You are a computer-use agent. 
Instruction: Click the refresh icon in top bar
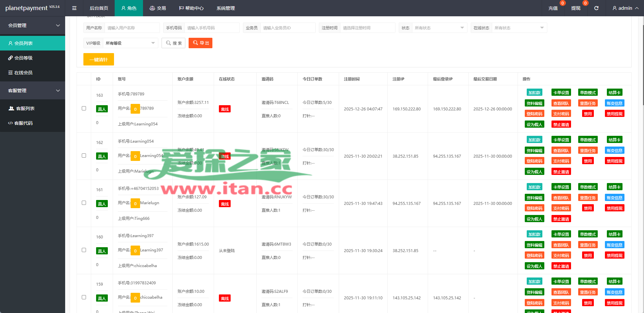(596, 8)
